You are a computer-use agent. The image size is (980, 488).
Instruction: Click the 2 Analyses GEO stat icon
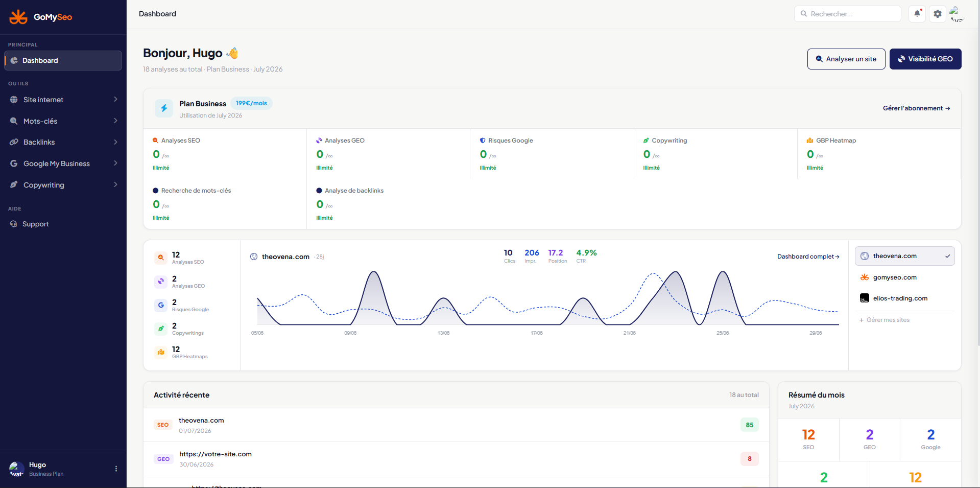[x=161, y=282]
